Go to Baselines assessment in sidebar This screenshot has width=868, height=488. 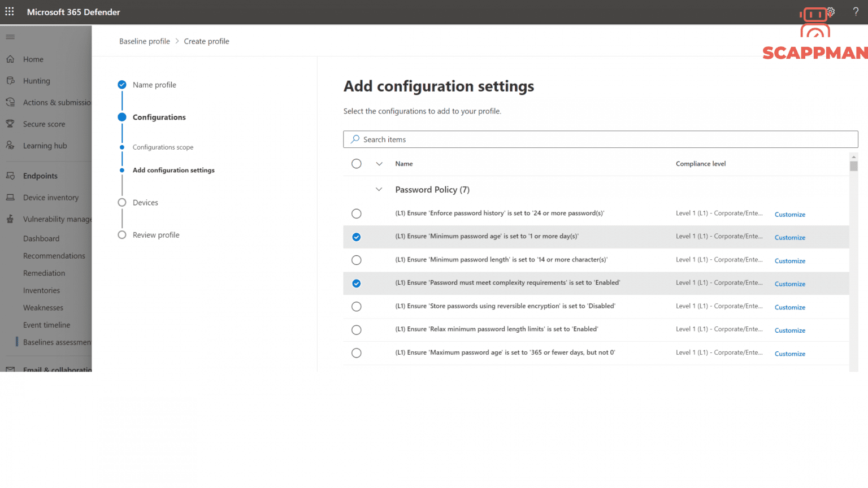57,342
